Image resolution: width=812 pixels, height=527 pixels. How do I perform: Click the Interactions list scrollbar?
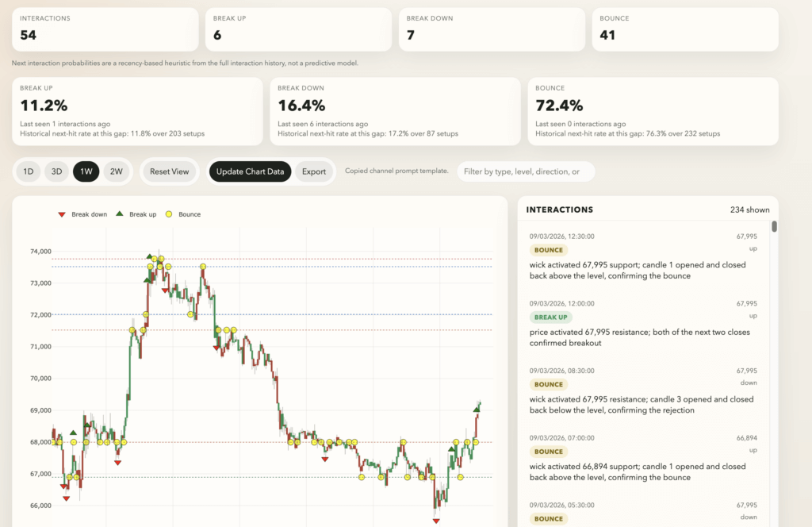[x=774, y=227]
